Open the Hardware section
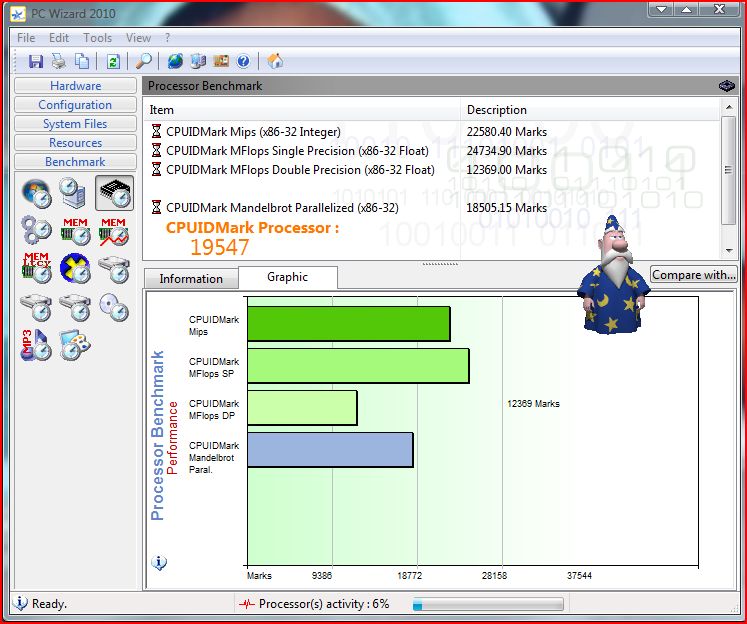 pos(75,86)
